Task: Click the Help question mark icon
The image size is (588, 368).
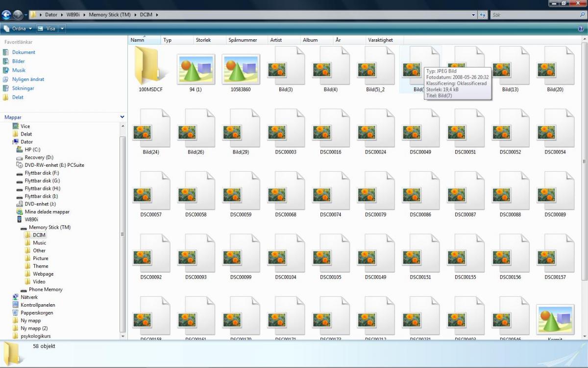Action: coord(581,28)
